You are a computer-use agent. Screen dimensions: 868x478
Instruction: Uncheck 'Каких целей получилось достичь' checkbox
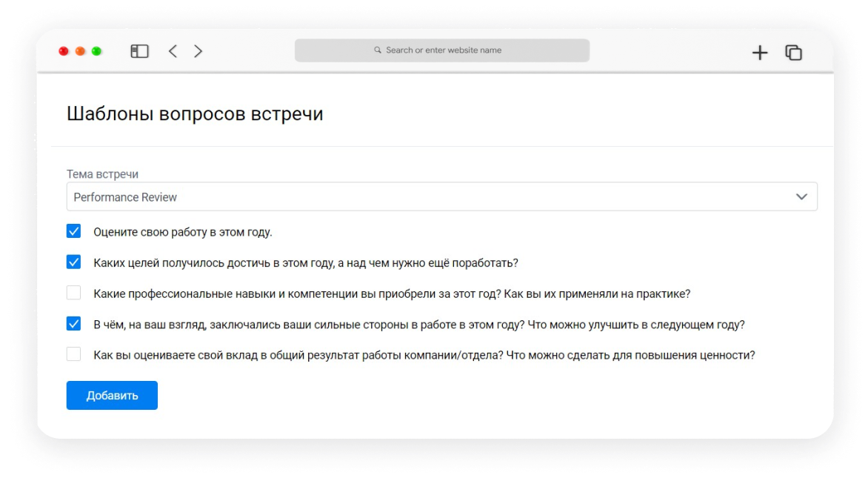point(73,262)
